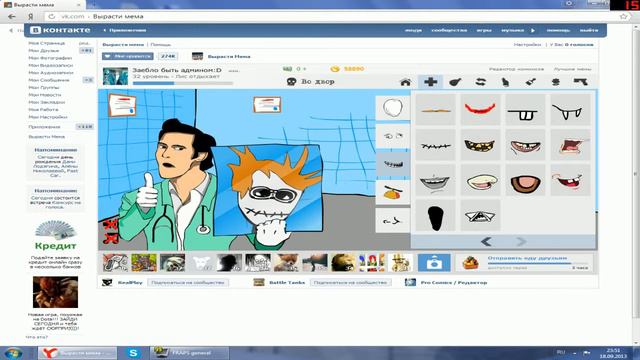Select the paint brush toolbar icon
Image resolution: width=640 pixels, height=360 pixels.
tap(530, 82)
